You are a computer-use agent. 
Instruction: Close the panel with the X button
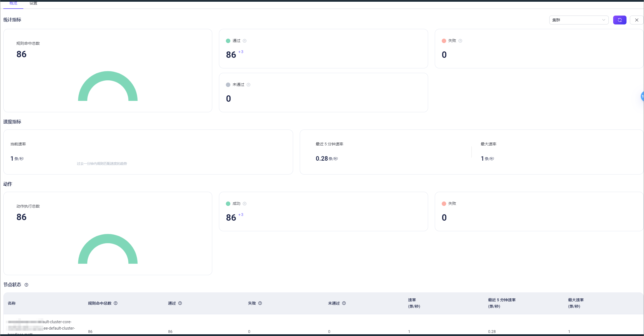click(636, 20)
